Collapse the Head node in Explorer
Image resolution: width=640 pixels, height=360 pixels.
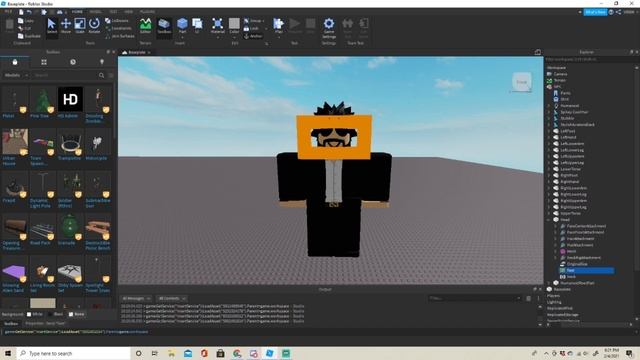click(549, 220)
